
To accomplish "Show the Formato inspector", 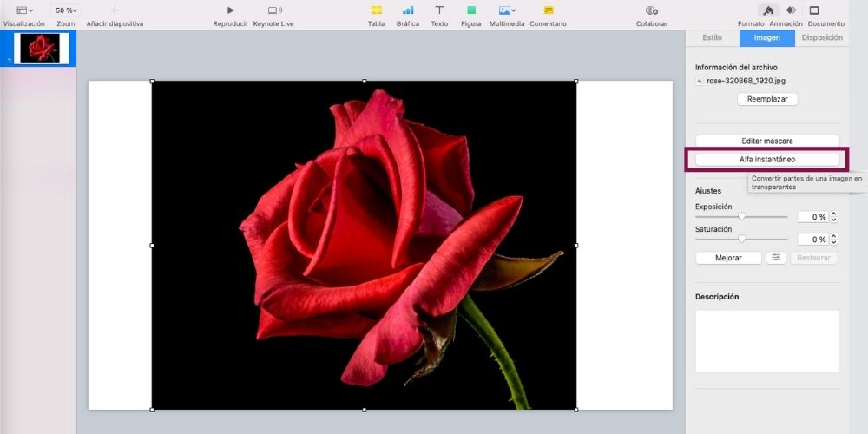I will coord(767,10).
